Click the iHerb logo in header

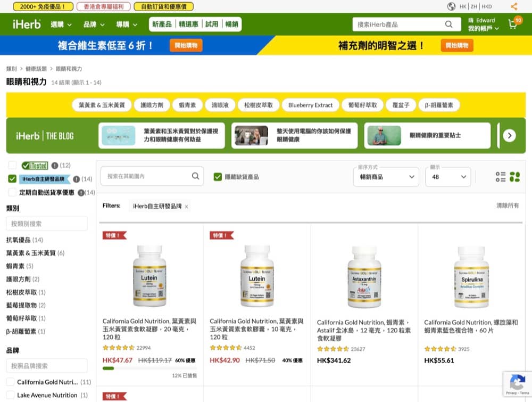click(x=27, y=24)
